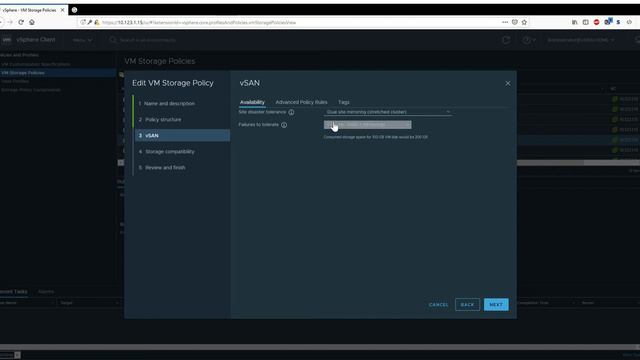The height and width of the screenshot is (360, 640).
Task: Show info for Site disaster tolerance
Action: tap(291, 112)
